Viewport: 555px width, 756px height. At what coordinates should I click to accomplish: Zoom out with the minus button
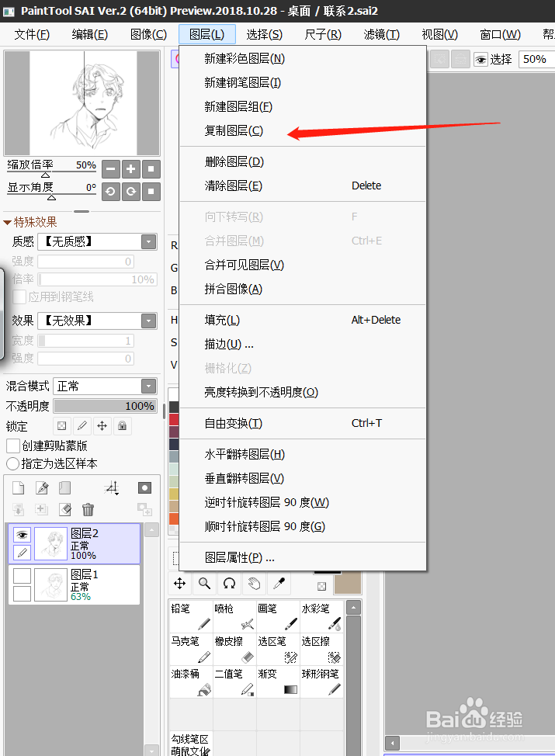click(110, 169)
